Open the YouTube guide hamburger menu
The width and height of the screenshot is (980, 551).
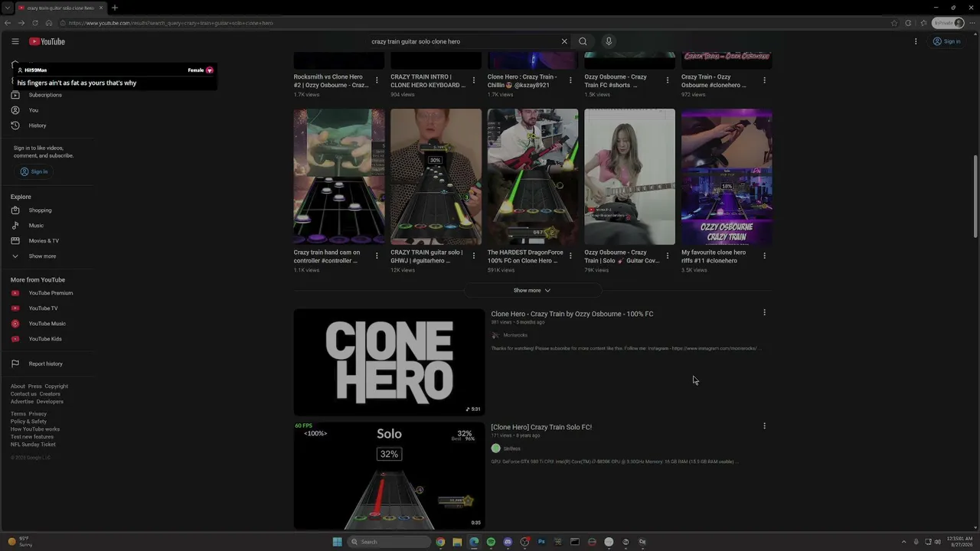15,41
